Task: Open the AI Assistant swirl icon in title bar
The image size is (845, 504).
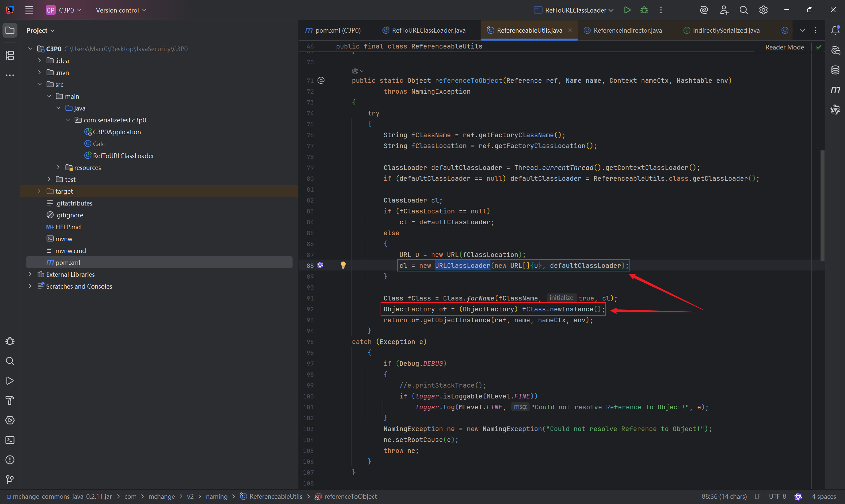Action: [704, 10]
